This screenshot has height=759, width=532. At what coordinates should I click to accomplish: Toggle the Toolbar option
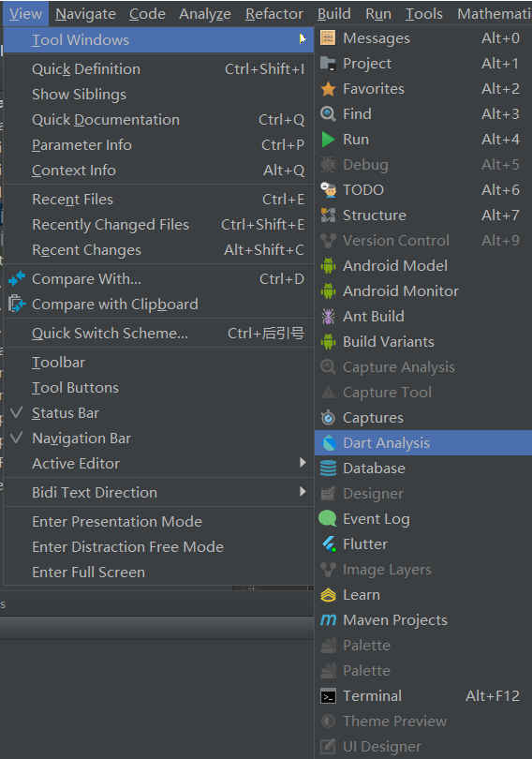click(x=158, y=363)
